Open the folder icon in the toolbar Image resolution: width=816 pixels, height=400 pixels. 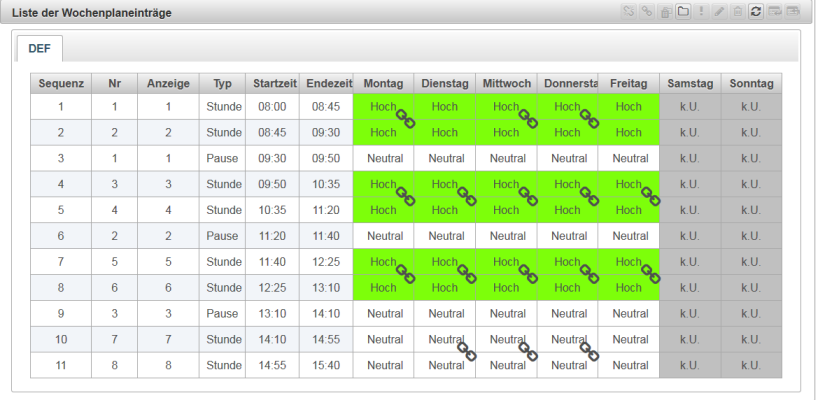(683, 11)
